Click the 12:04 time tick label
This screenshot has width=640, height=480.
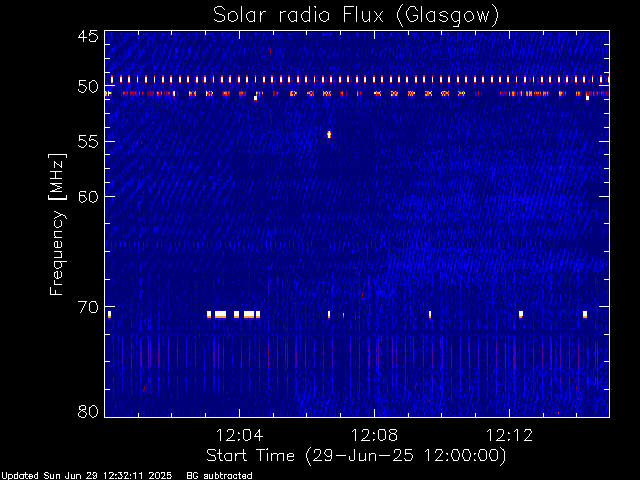(239, 435)
